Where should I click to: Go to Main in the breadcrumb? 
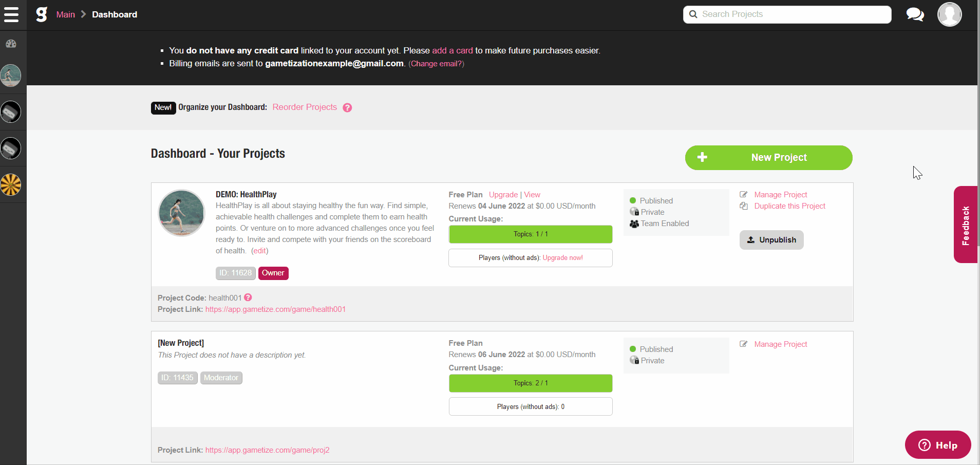coord(66,14)
